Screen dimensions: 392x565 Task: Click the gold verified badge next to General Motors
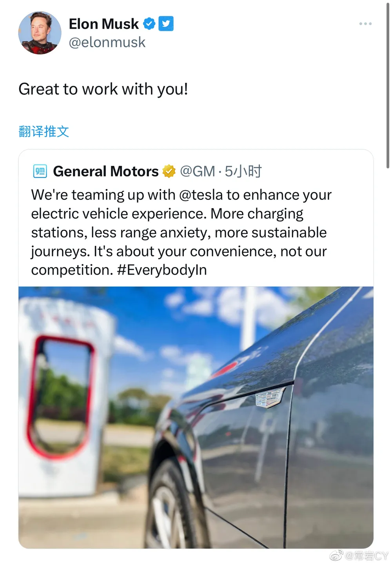pos(169,171)
